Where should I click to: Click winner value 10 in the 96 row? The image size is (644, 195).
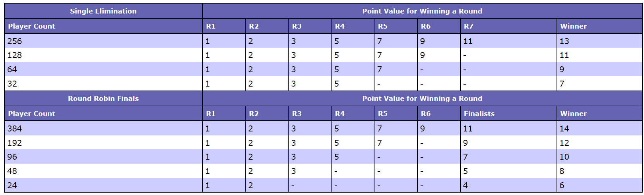click(564, 157)
